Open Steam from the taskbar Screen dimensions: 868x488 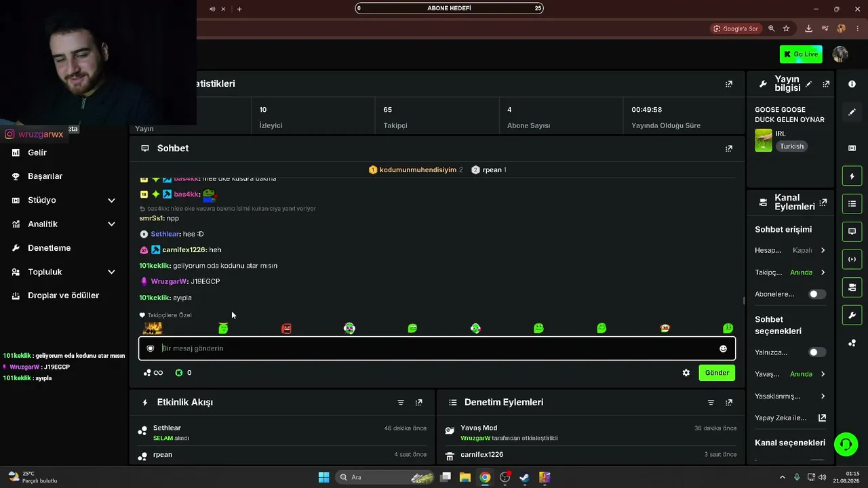(525, 477)
